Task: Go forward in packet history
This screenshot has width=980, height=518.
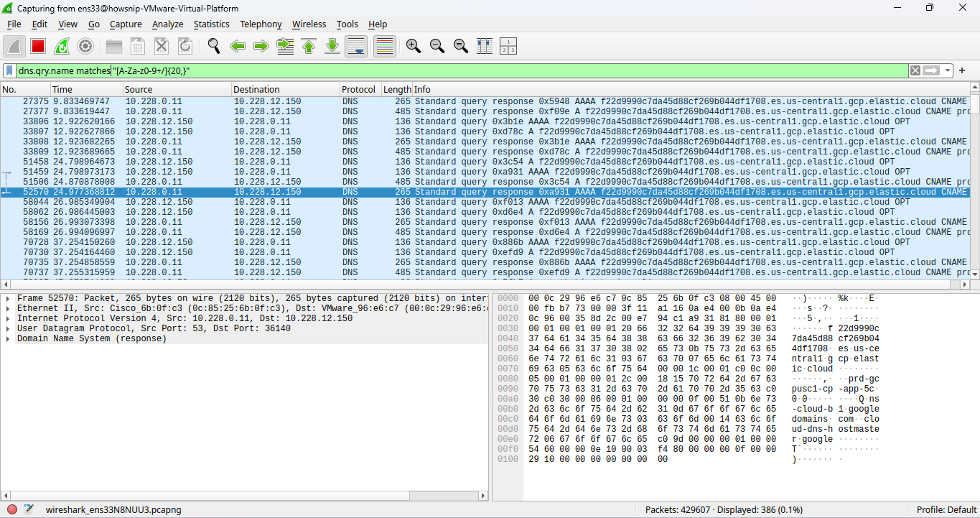Action: [261, 46]
